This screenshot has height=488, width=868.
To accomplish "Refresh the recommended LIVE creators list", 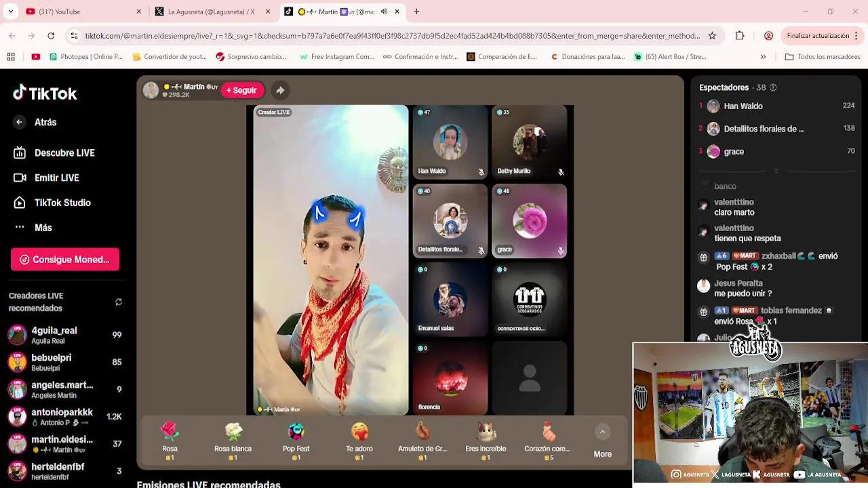I will click(x=119, y=302).
